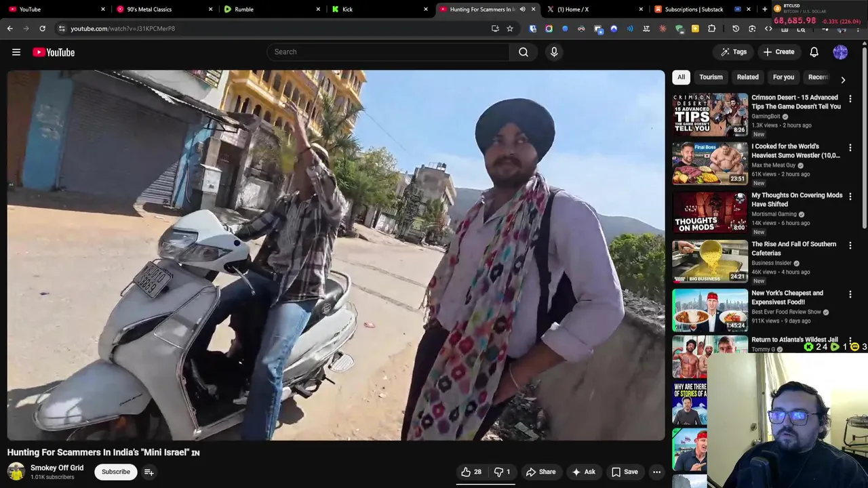This screenshot has width=868, height=488.
Task: Open options for Southern Cafeterias video
Action: click(x=850, y=245)
